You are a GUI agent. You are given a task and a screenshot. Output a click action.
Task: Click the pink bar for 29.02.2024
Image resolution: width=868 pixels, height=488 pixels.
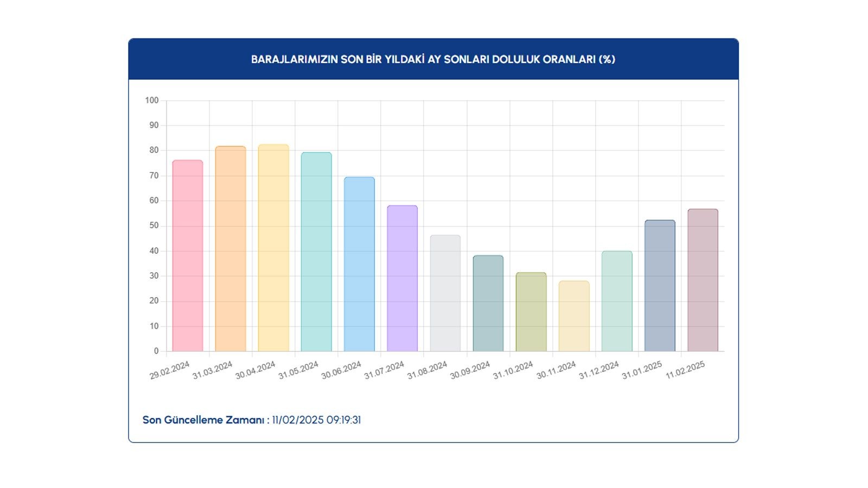(x=188, y=255)
